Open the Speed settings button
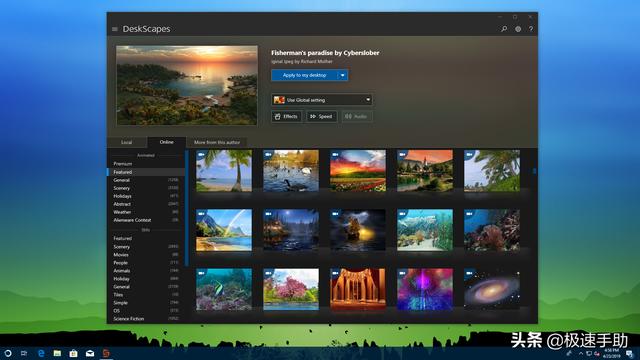The image size is (640, 360). pyautogui.click(x=322, y=116)
